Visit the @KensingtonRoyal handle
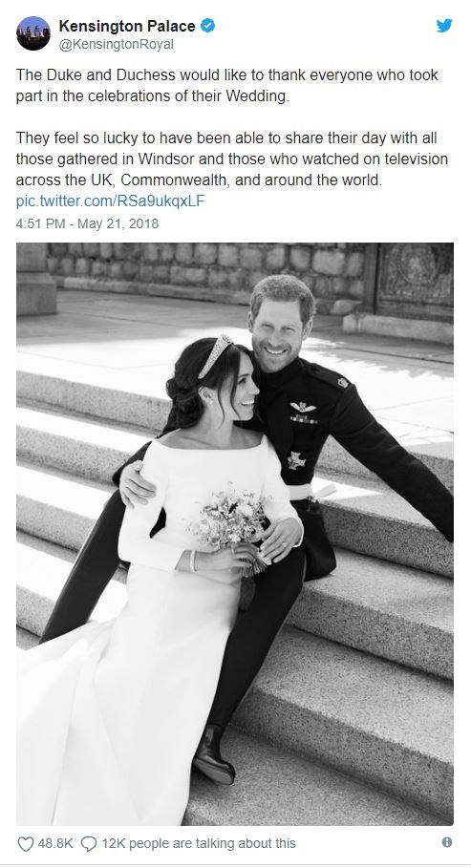471x868 pixels. pyautogui.click(x=116, y=44)
